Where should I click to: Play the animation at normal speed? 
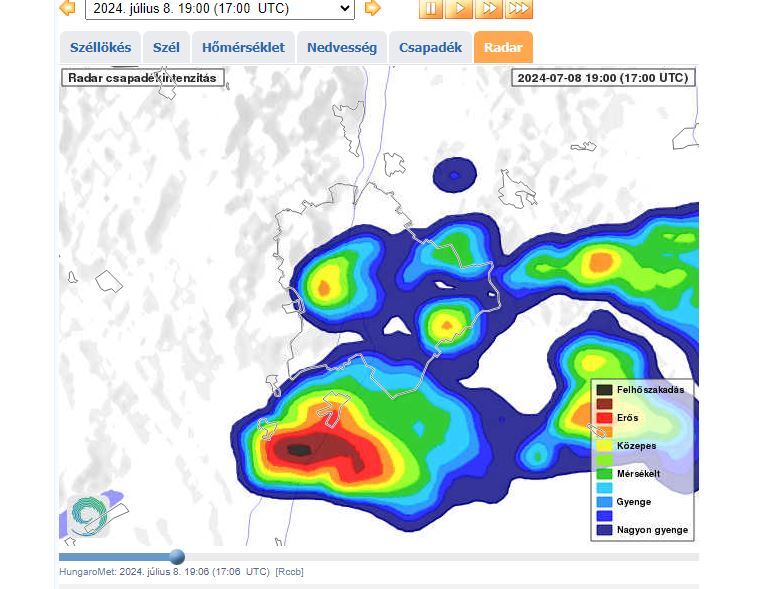click(x=459, y=9)
